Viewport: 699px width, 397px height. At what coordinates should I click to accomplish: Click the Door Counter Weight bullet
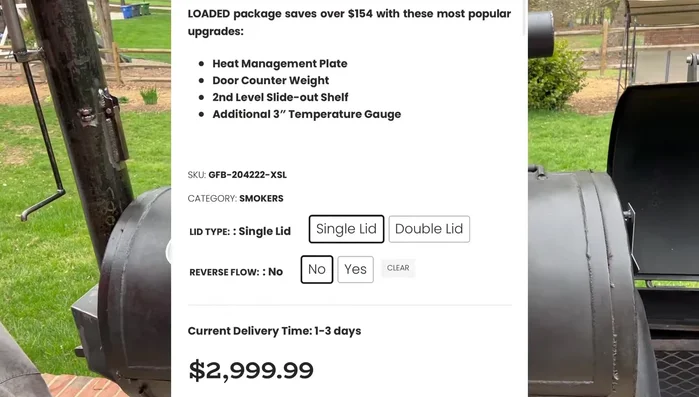(271, 81)
